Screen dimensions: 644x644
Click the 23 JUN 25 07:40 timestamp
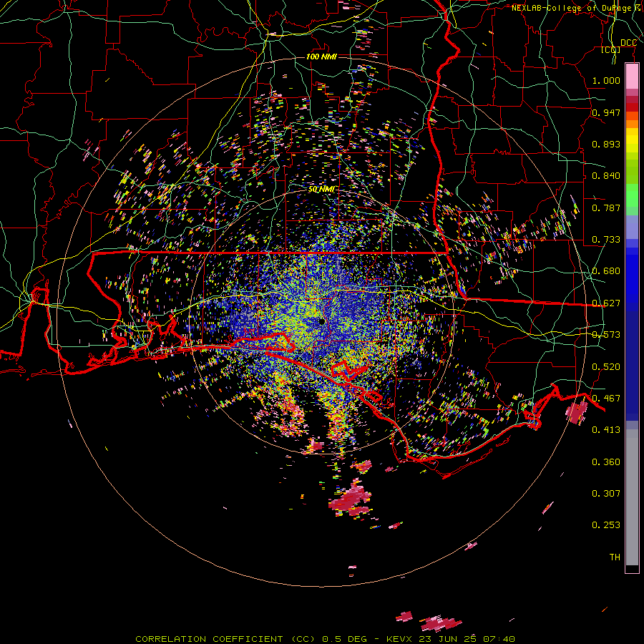[467, 639]
